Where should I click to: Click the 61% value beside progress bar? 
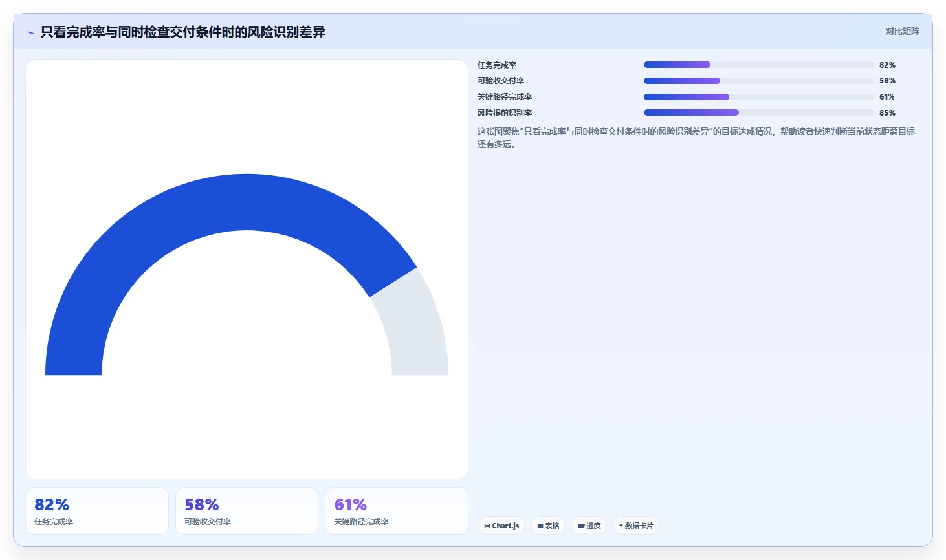point(886,97)
